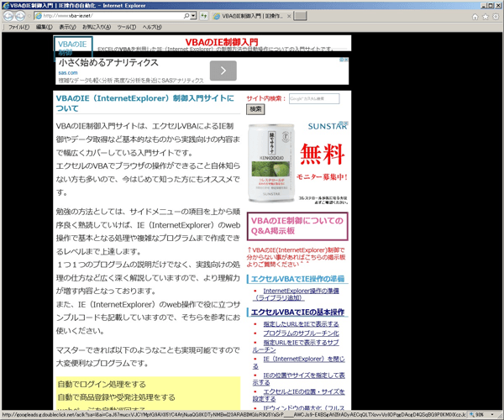Click the VBAのIE制御入門 red header title
The image size is (504, 420).
coord(222,42)
